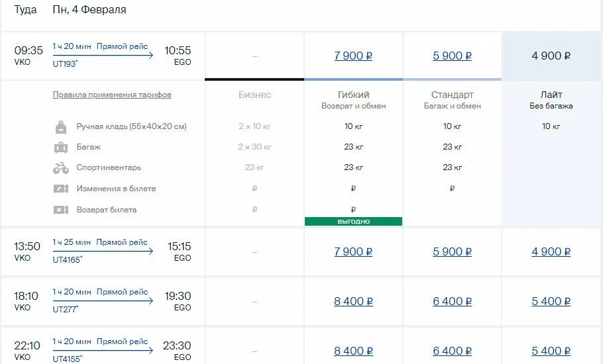
Task: Click the ticket changes icon
Action: tap(61, 189)
